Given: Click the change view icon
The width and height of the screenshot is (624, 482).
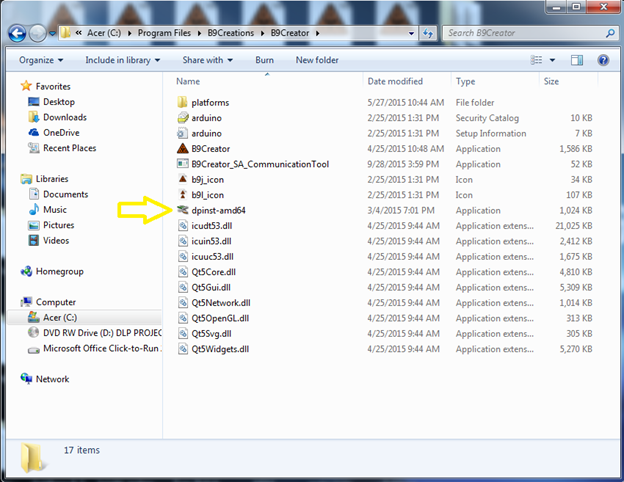Looking at the screenshot, I should pyautogui.click(x=536, y=60).
